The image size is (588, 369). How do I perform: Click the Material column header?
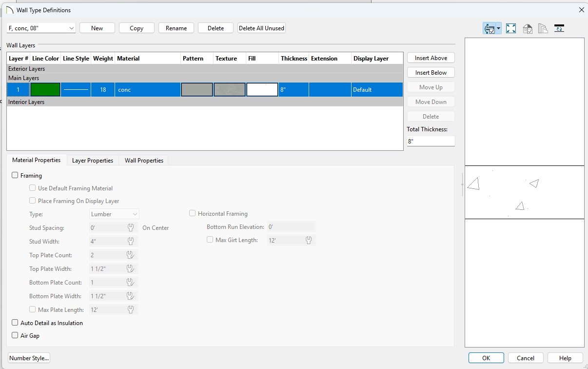(x=148, y=59)
